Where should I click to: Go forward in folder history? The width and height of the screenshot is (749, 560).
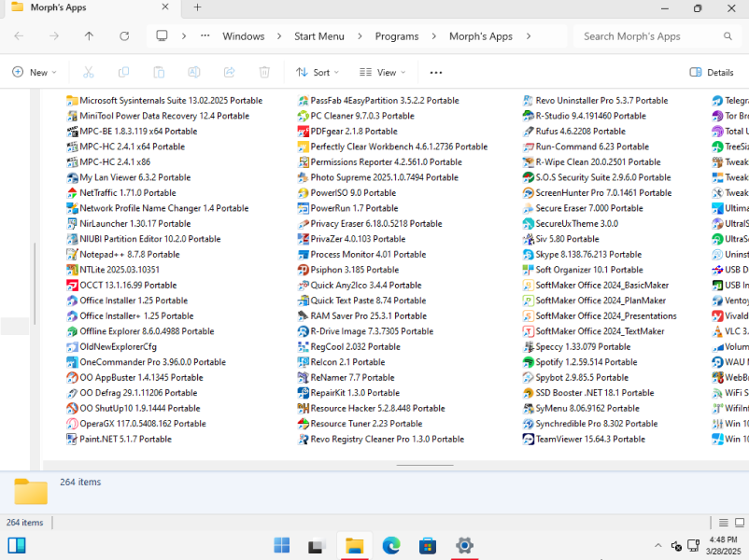pyautogui.click(x=54, y=36)
